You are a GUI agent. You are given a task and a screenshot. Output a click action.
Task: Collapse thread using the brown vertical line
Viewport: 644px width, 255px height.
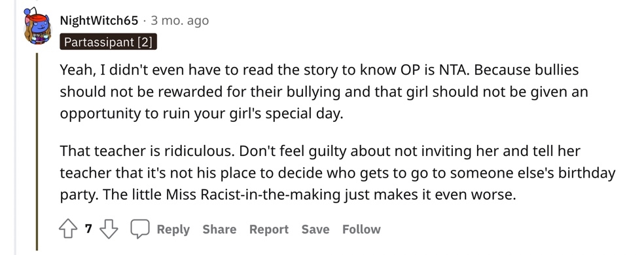click(37, 151)
